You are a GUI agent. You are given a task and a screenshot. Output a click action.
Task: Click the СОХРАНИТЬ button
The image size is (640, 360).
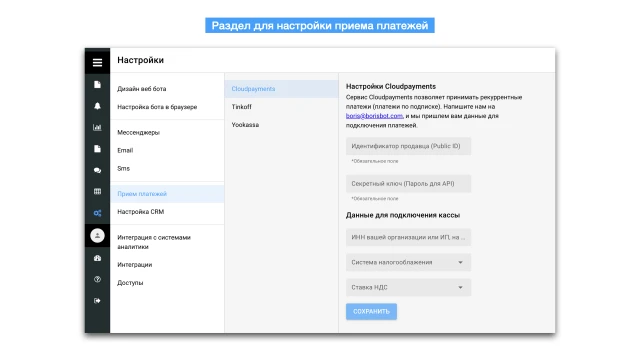click(371, 311)
